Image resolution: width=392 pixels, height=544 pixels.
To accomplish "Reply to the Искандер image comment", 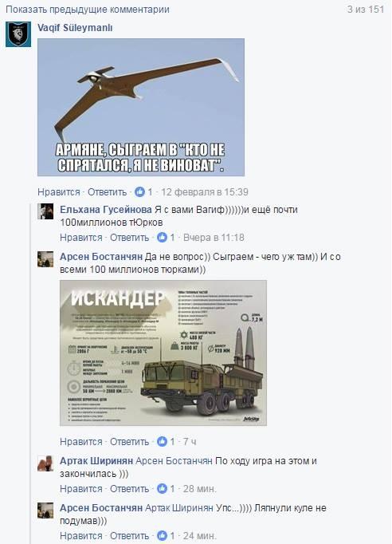I will (129, 441).
